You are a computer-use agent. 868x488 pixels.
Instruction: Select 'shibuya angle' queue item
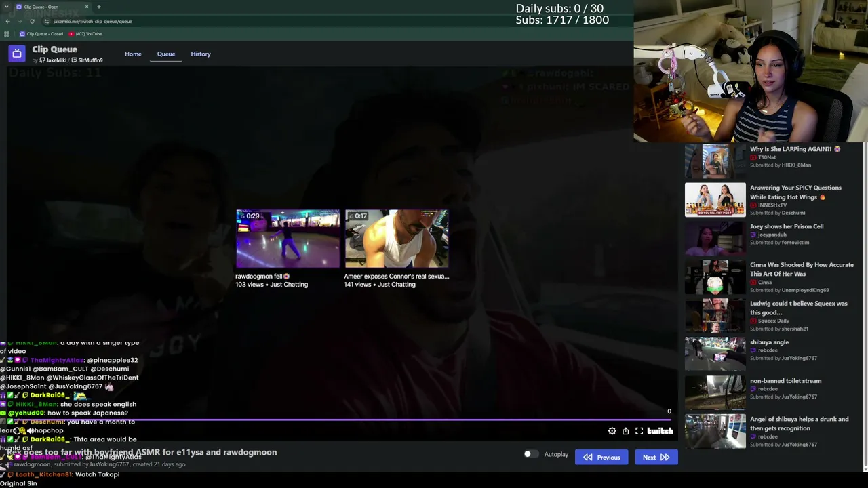coord(769,342)
